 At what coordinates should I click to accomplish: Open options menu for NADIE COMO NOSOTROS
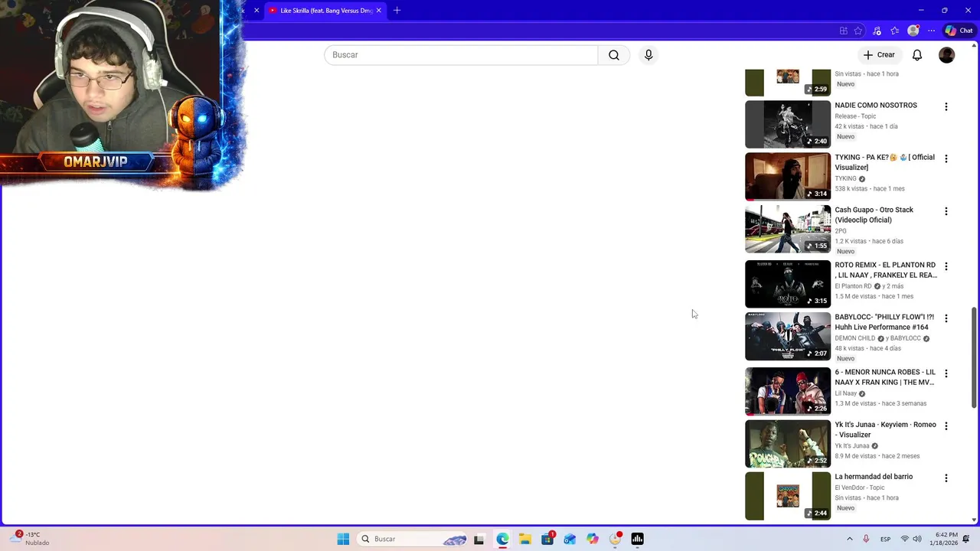click(946, 107)
